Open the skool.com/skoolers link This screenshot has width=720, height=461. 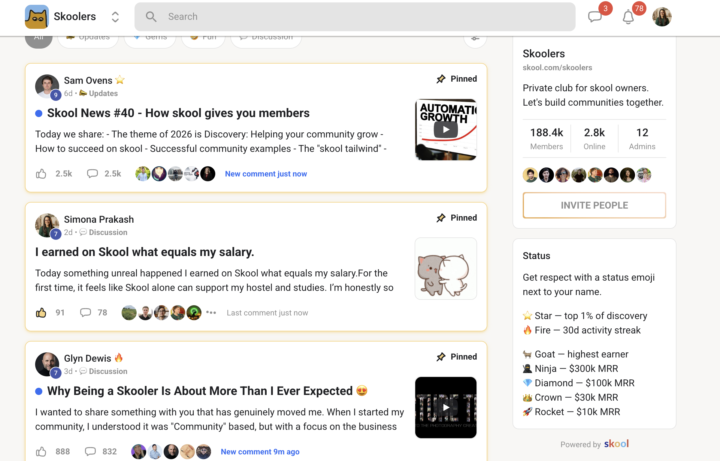(557, 67)
